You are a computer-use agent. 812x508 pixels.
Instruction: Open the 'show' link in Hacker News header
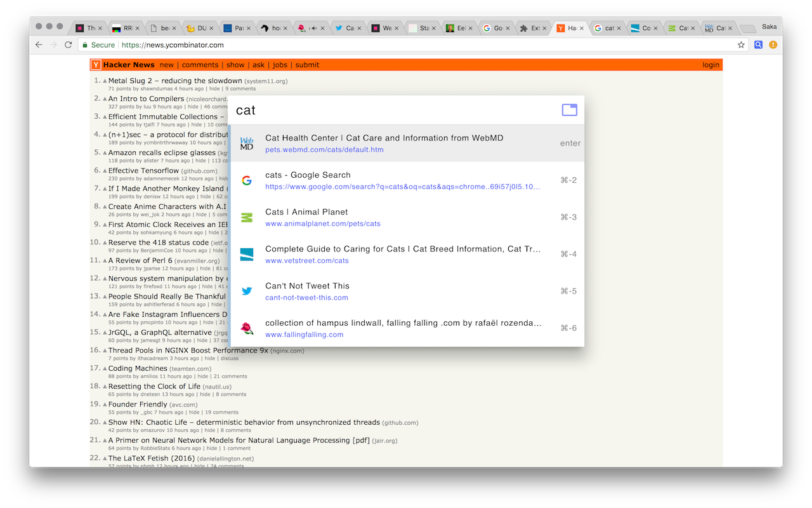tap(235, 65)
